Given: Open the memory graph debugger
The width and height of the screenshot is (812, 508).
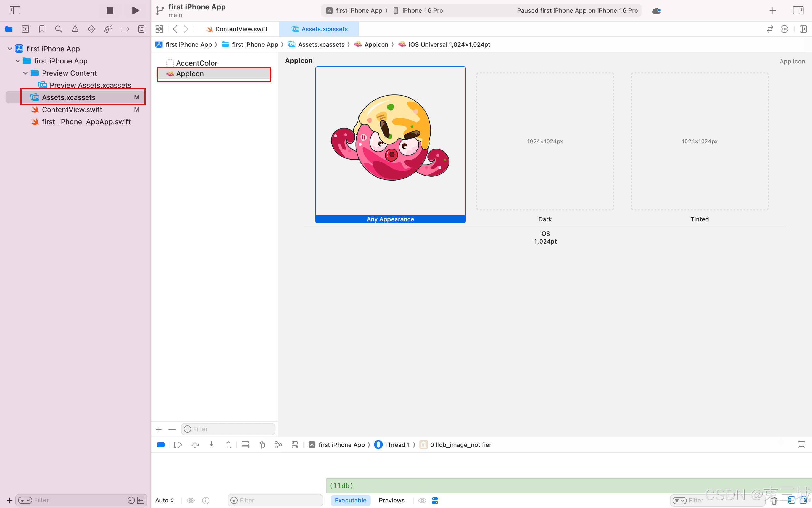Looking at the screenshot, I should point(278,445).
